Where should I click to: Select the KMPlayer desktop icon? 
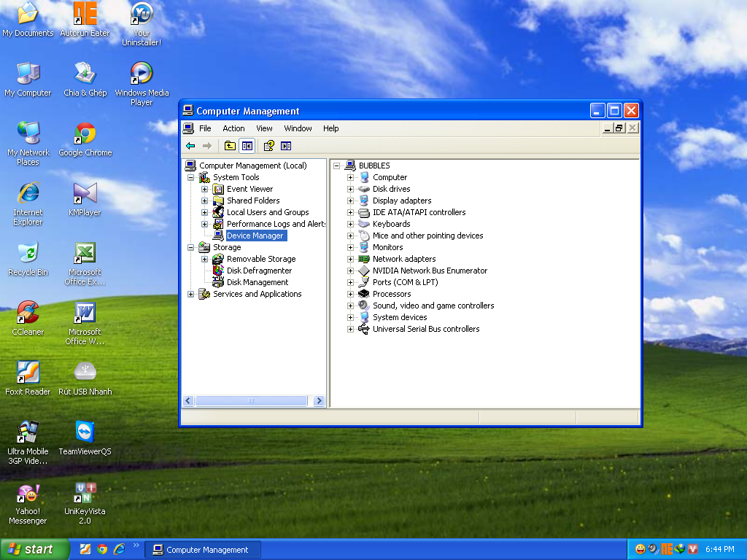pos(85,199)
